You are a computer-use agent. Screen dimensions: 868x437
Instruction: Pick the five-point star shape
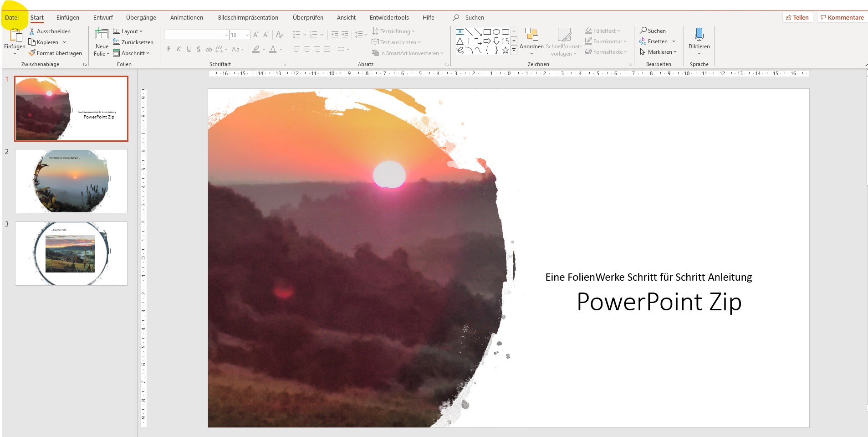[x=505, y=50]
